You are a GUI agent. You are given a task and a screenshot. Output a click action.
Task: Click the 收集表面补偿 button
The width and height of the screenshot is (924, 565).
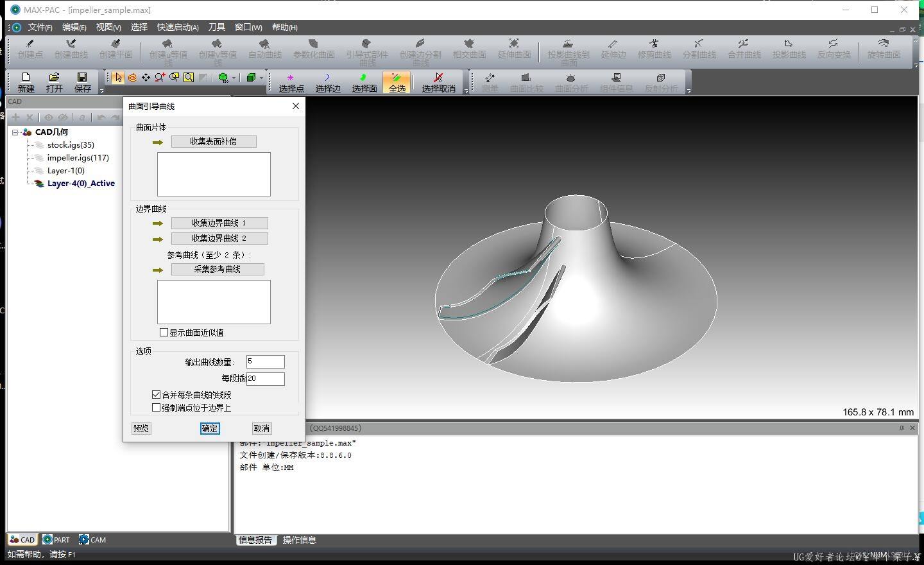214,141
